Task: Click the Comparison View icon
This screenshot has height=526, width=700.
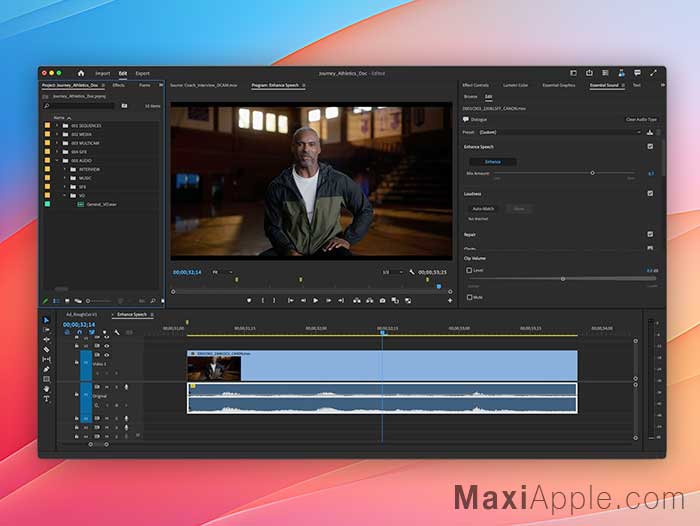Action: [395, 301]
